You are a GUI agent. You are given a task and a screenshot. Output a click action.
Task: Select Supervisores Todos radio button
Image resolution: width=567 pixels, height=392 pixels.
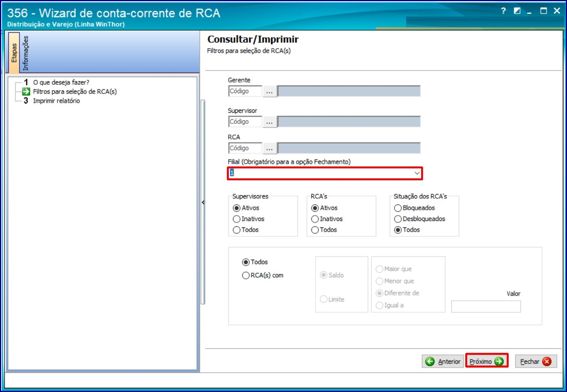[236, 230]
